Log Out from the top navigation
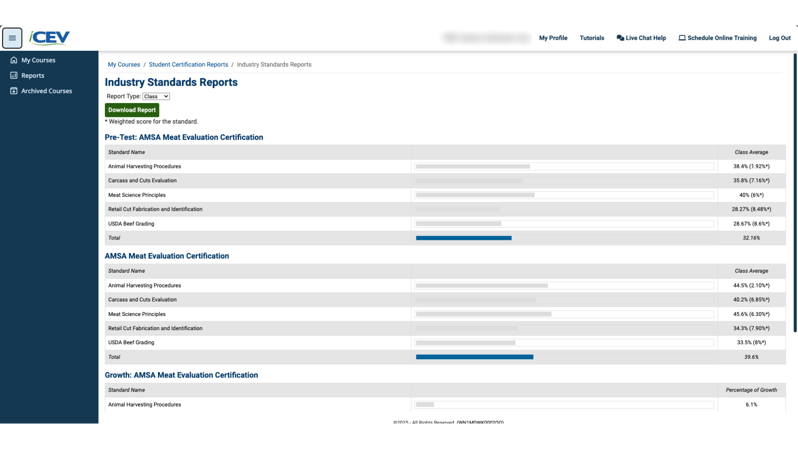Image resolution: width=798 pixels, height=449 pixels. click(x=780, y=38)
